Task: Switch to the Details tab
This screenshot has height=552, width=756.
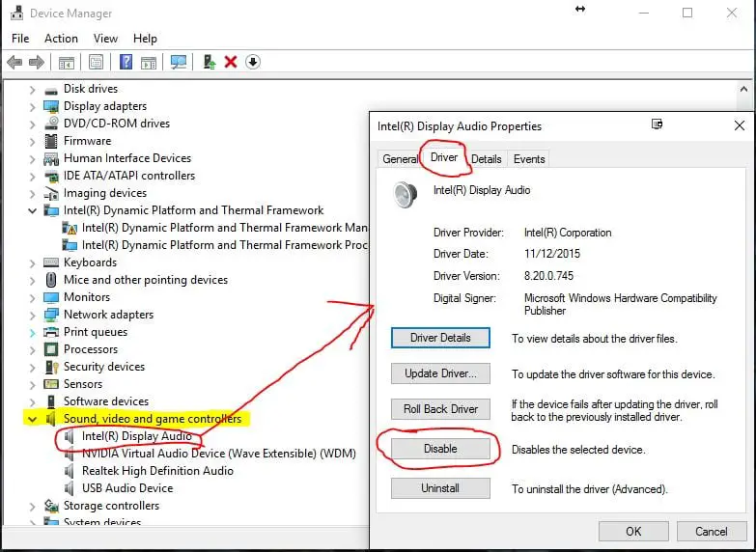Action: click(x=486, y=159)
